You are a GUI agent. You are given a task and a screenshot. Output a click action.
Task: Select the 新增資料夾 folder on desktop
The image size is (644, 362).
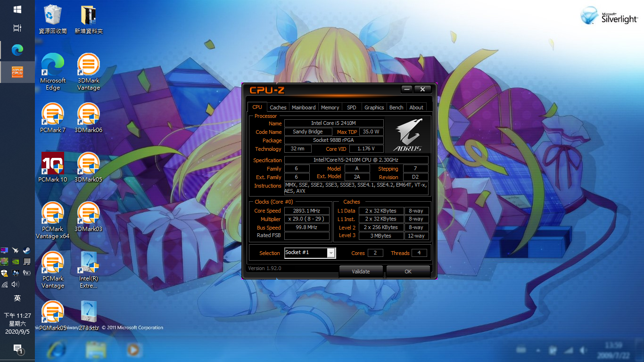(89, 19)
